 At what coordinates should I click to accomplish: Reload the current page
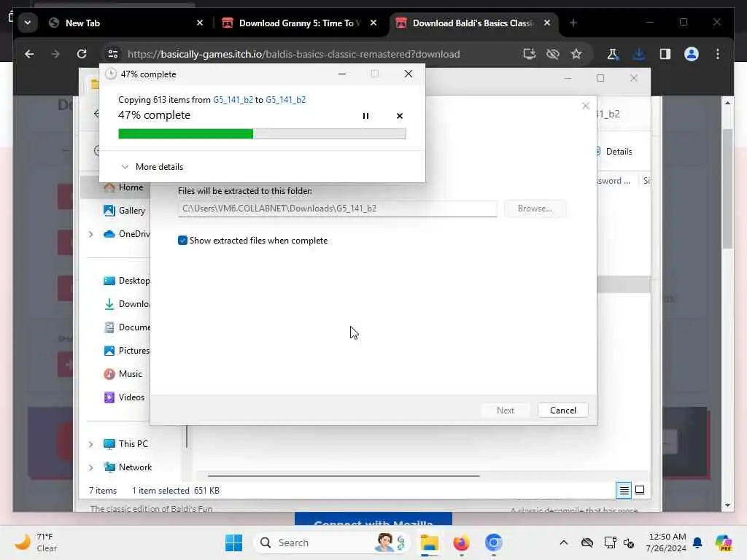click(82, 54)
